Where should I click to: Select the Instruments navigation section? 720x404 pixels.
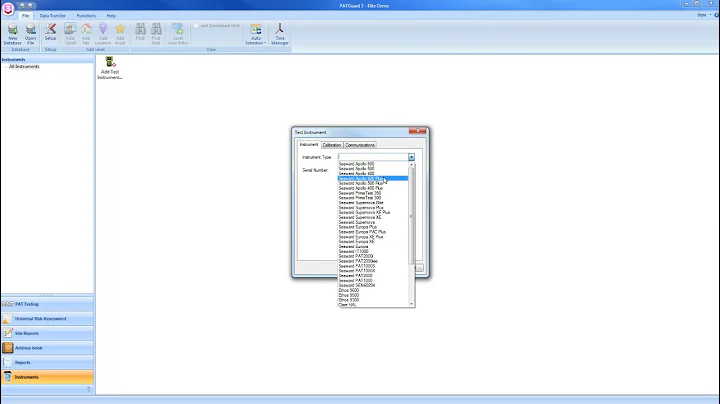tap(48, 377)
